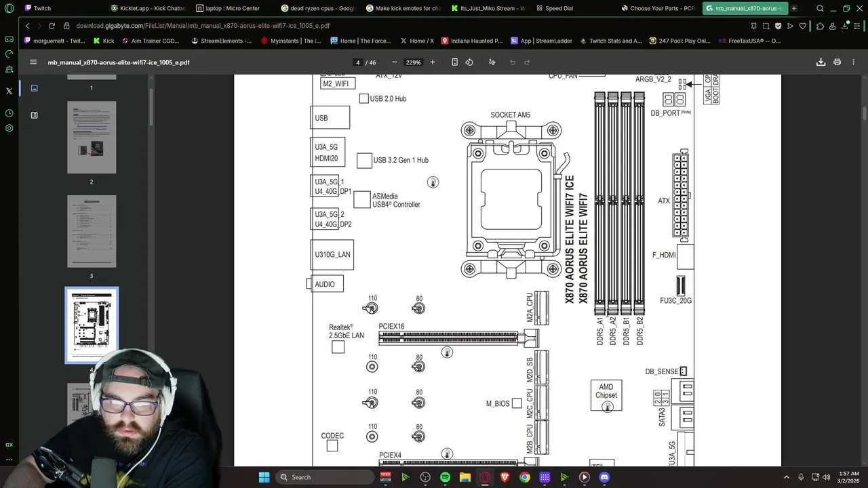Click the browser back arrow

click(x=27, y=26)
